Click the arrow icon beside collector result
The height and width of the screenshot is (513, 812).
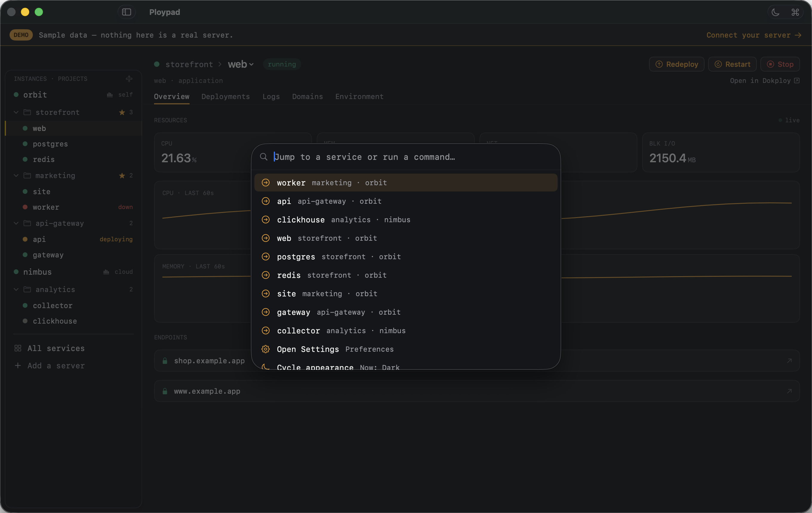click(266, 331)
